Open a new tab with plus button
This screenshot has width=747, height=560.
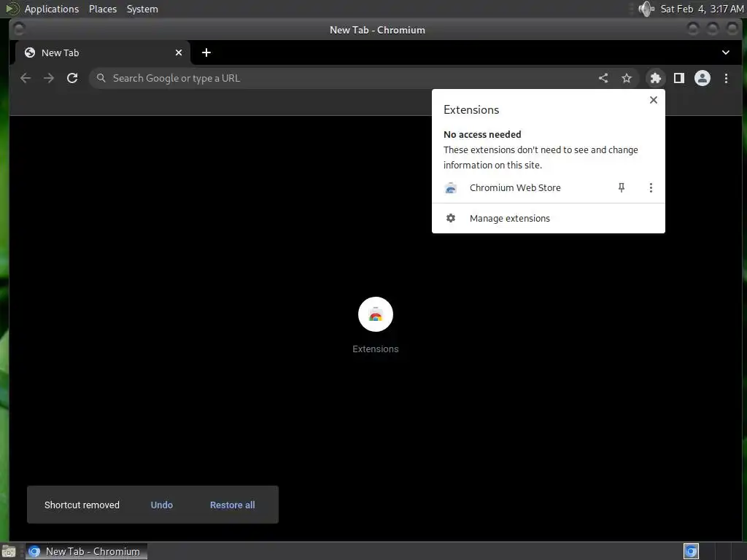coord(206,52)
